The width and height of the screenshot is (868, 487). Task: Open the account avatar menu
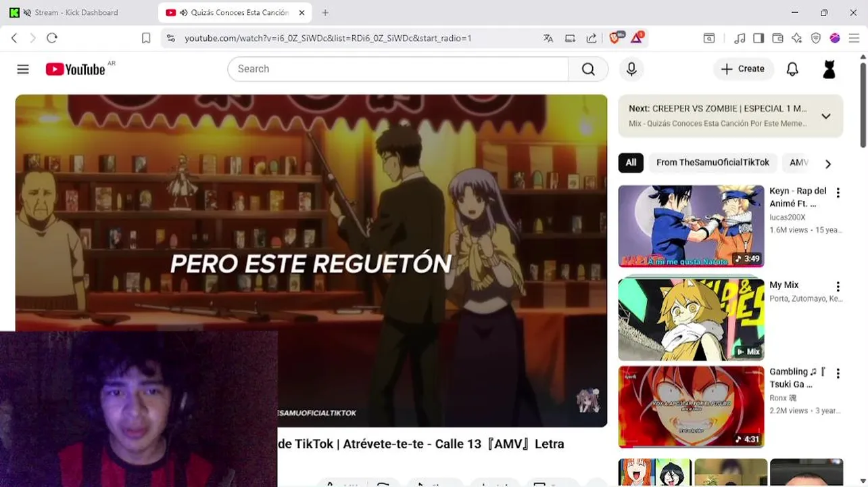coord(829,69)
